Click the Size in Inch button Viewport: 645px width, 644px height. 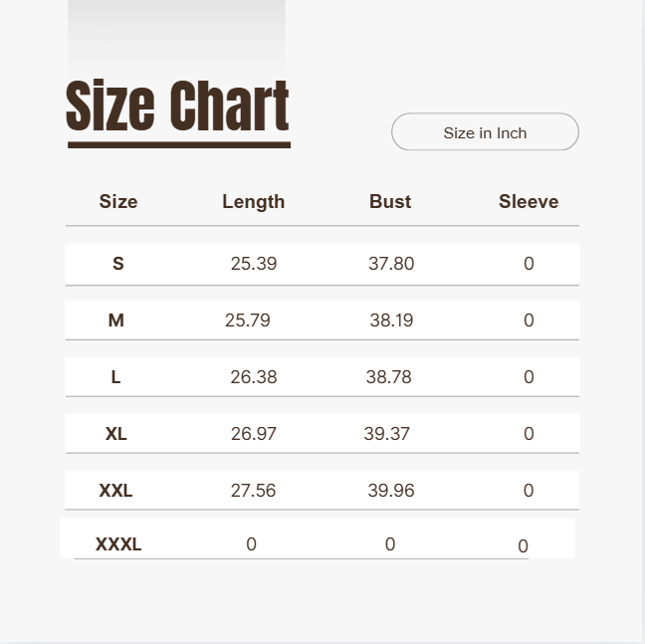pos(485,132)
